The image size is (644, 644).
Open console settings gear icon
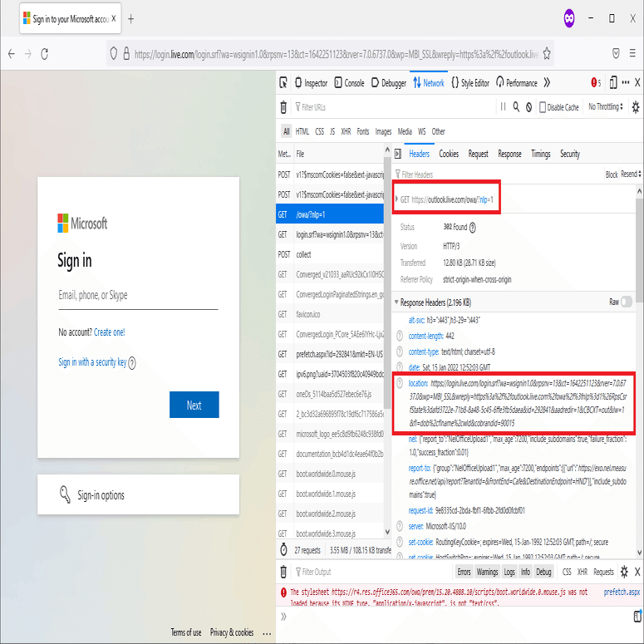tap(624, 572)
